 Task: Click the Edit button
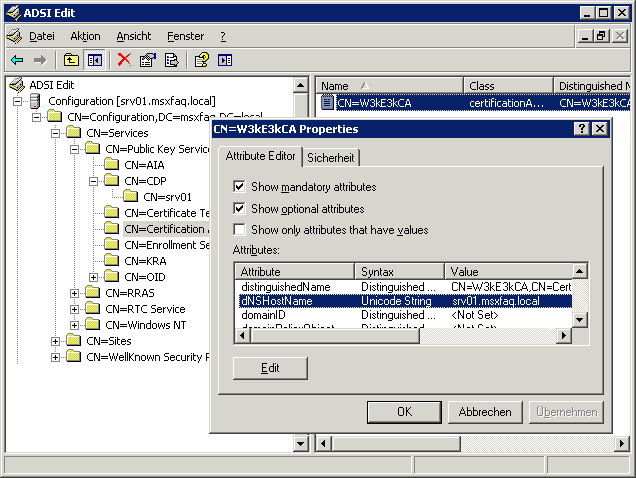pyautogui.click(x=270, y=368)
